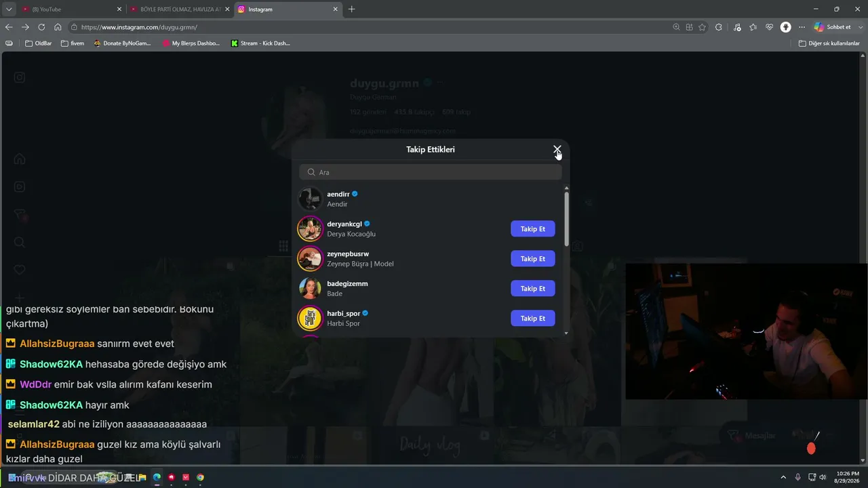Open the zoom magnifier in address bar
Image resolution: width=868 pixels, height=488 pixels.
click(676, 27)
